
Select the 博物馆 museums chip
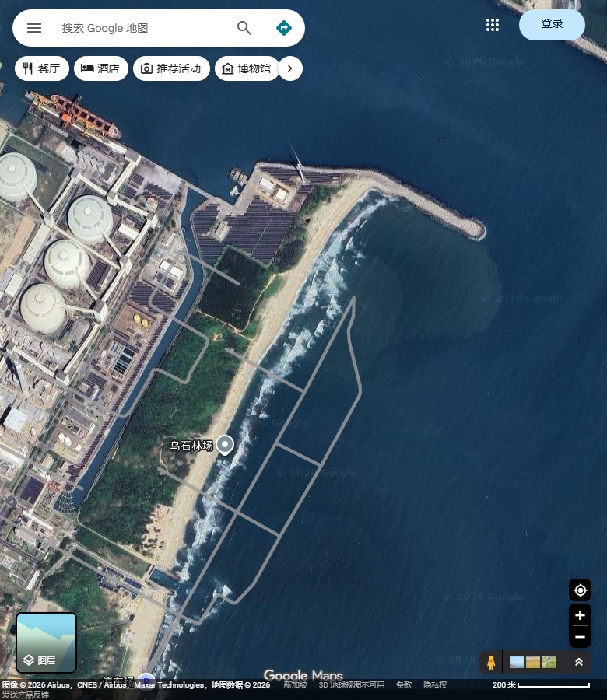click(x=247, y=68)
